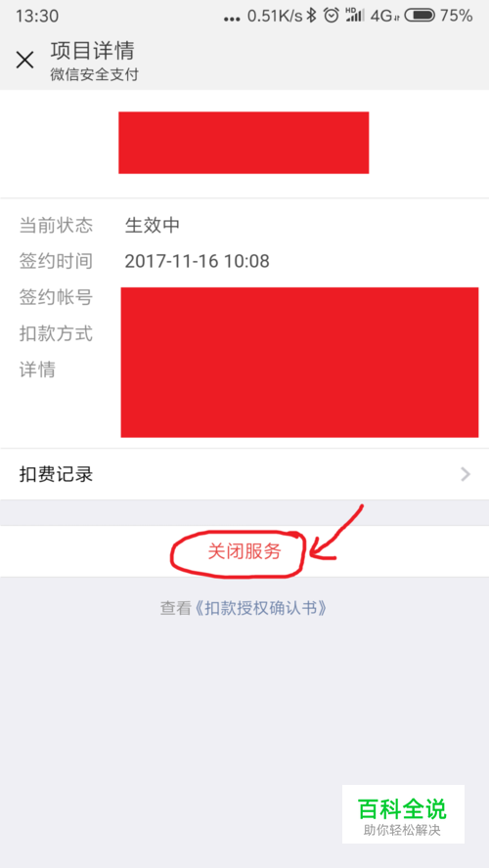Tap the 关闭服务 button

pos(244,551)
